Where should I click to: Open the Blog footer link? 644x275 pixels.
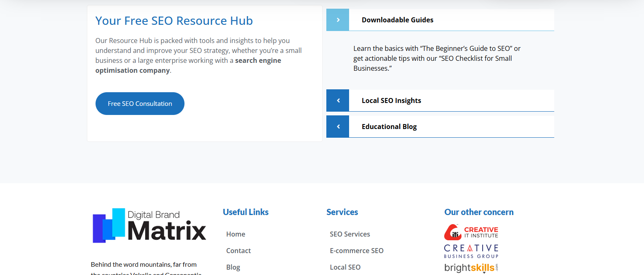click(233, 267)
